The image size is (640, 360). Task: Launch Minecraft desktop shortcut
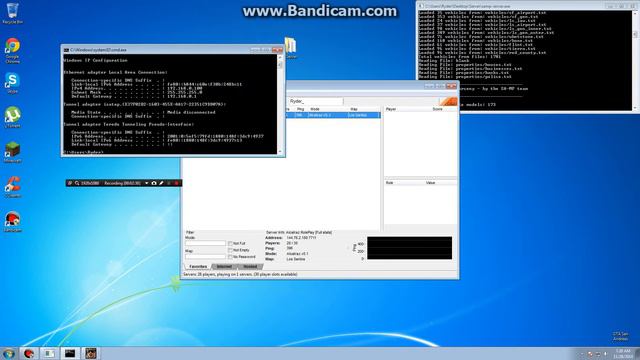tap(12, 152)
